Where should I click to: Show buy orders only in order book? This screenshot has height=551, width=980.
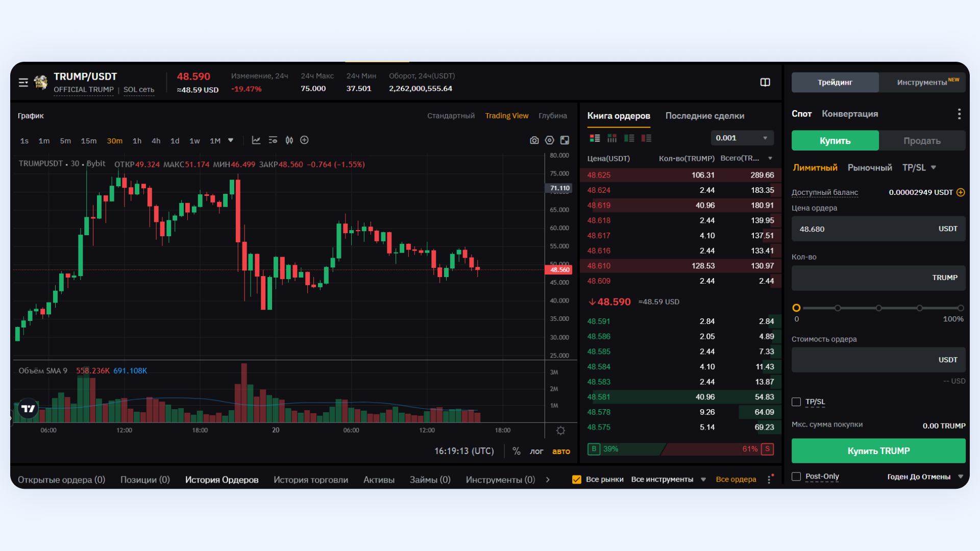coord(629,138)
